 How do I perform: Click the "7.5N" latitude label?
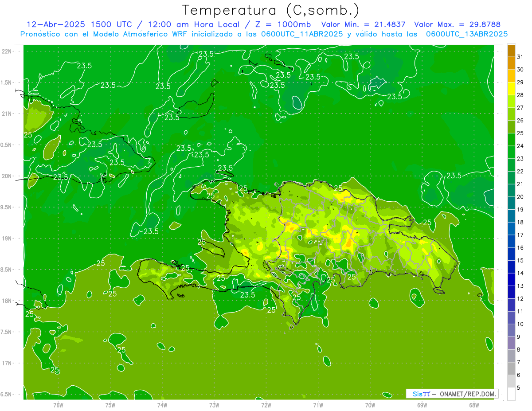(6, 332)
